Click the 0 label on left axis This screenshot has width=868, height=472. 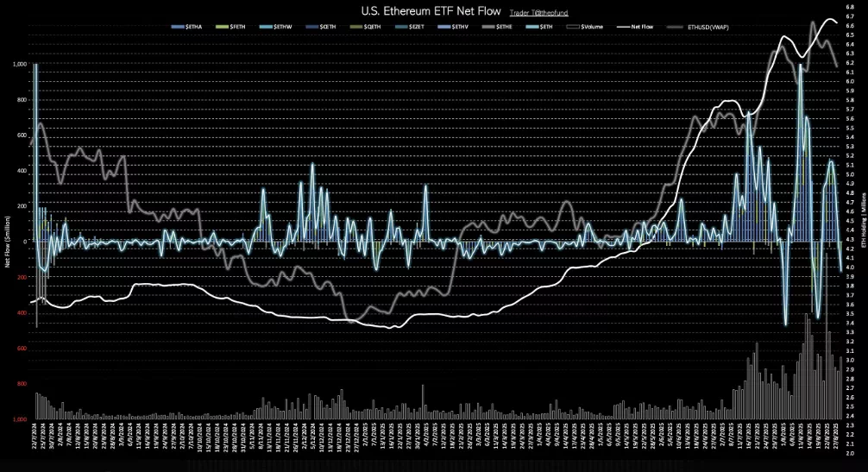tap(25, 242)
